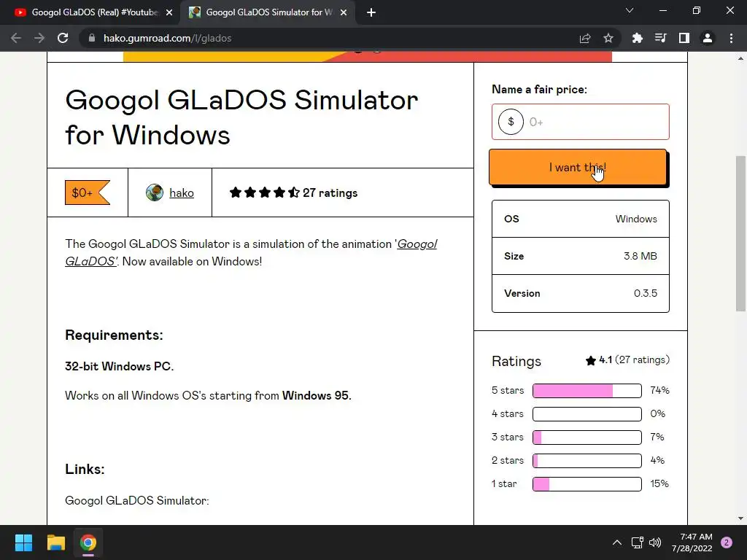747x560 pixels.
Task: Expand the tab search chevron
Action: point(630,10)
